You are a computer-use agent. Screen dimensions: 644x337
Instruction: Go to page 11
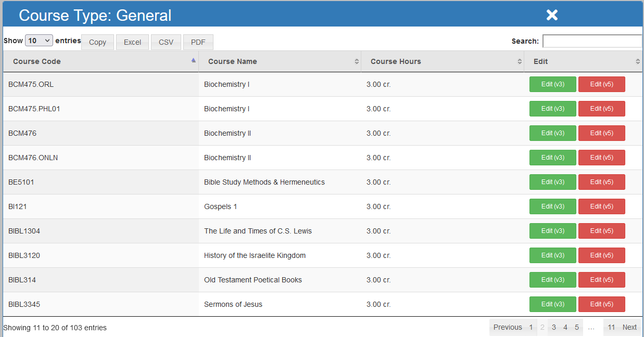point(611,327)
